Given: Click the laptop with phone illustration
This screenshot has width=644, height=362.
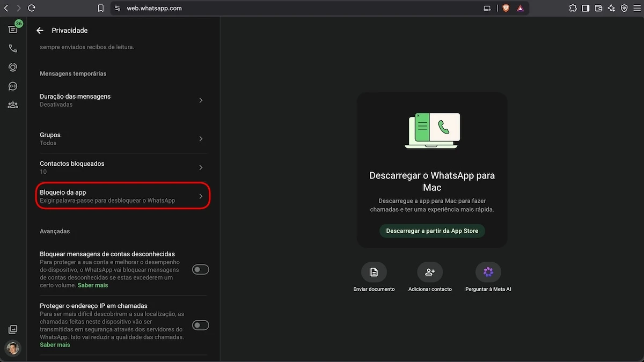Looking at the screenshot, I should tap(432, 130).
